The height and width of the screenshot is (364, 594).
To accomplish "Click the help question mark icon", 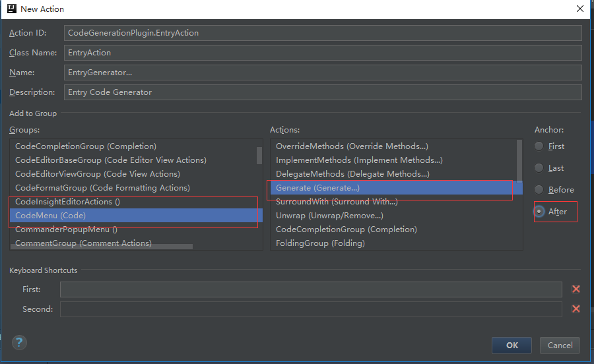I will (x=19, y=343).
